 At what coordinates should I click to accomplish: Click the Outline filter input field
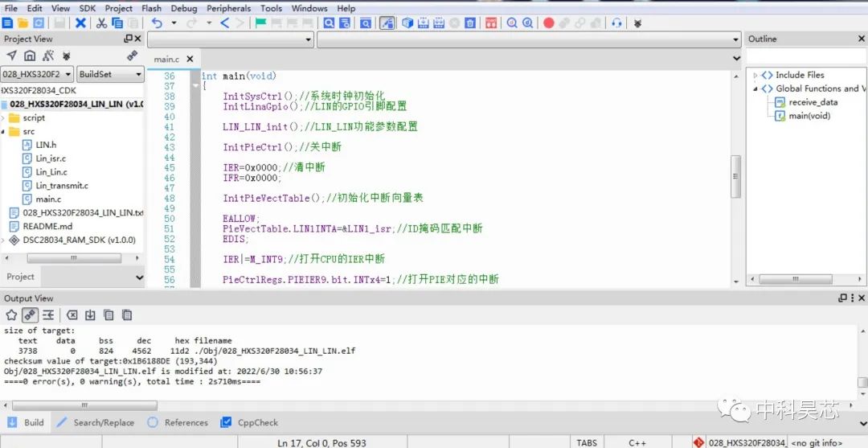[806, 56]
